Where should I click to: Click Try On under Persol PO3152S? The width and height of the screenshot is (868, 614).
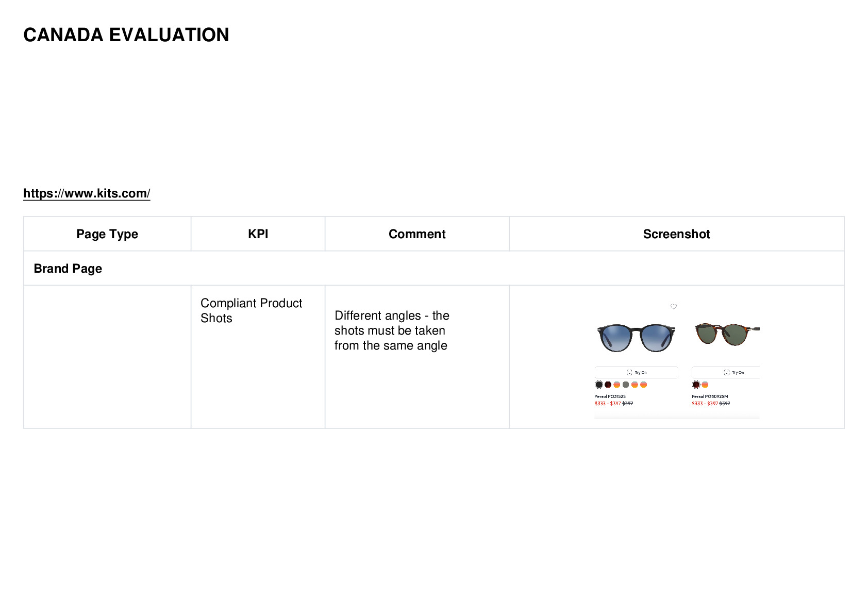636,372
